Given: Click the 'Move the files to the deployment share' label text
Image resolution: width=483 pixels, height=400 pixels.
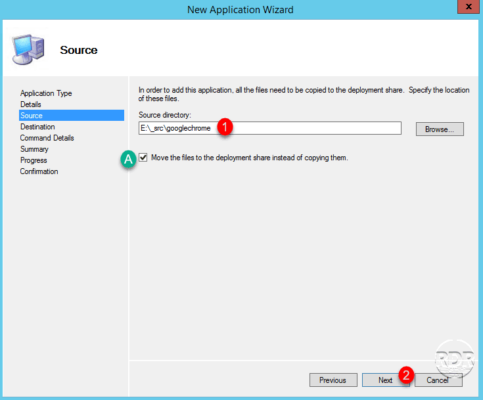Looking at the screenshot, I should click(x=250, y=157).
